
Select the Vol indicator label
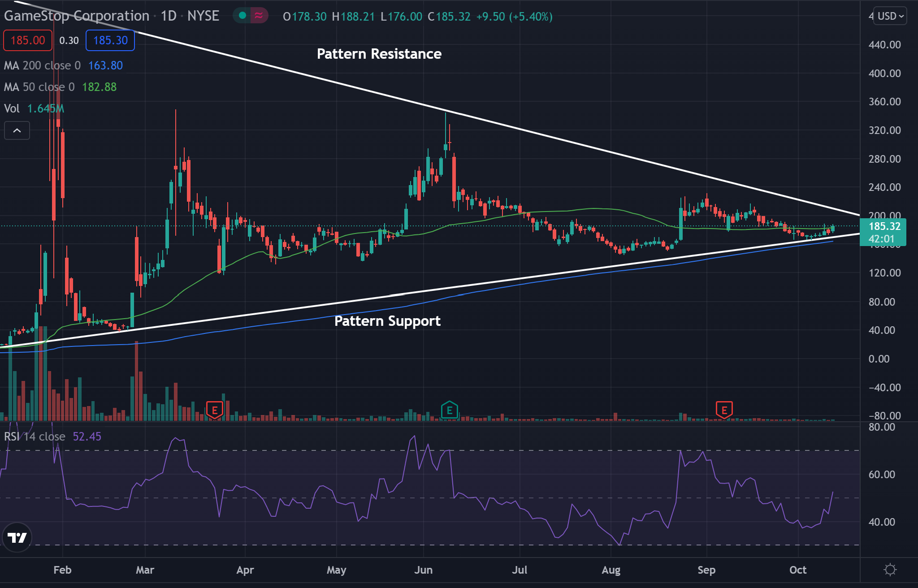pos(12,108)
